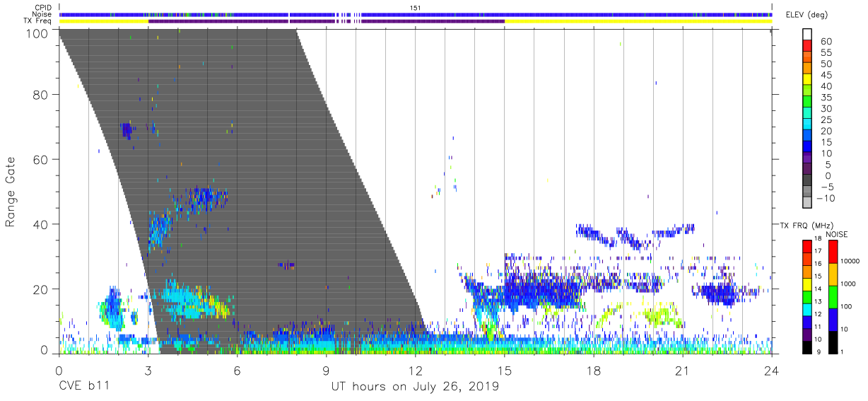
Task: Click the black bottom segment of NOISE colorbar
Action: [x=833, y=342]
